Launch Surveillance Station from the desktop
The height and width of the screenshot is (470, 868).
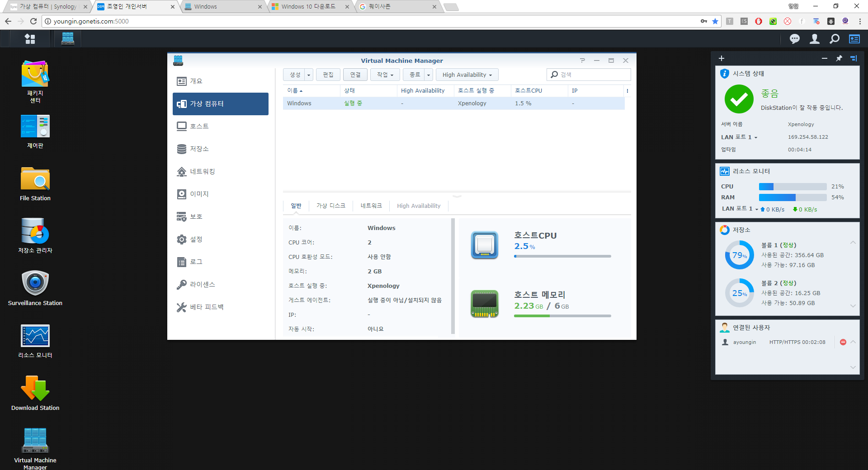coord(35,283)
